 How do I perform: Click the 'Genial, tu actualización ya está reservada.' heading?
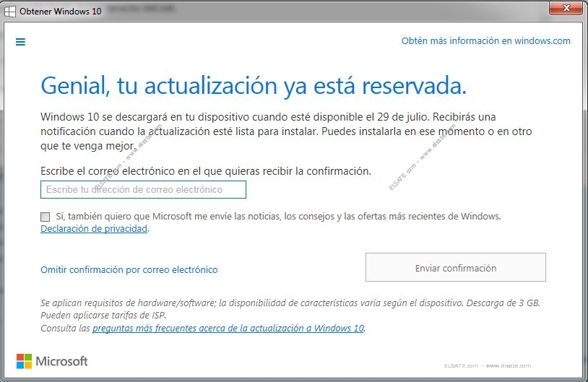coord(254,86)
